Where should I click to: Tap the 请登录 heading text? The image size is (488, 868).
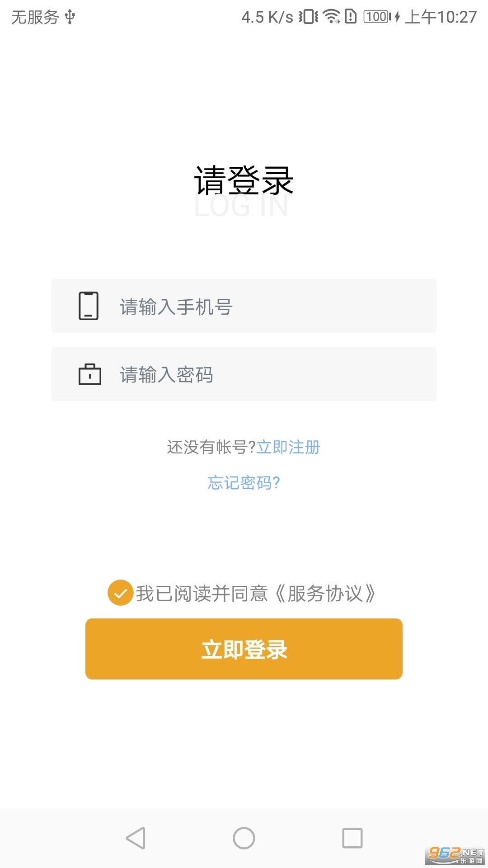coord(244,180)
